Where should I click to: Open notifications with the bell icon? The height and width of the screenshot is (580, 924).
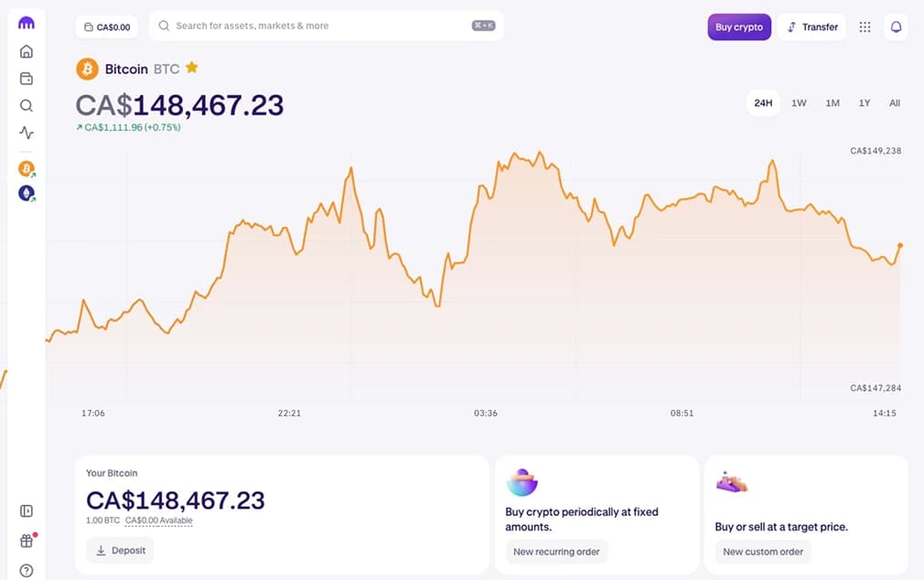pyautogui.click(x=897, y=27)
